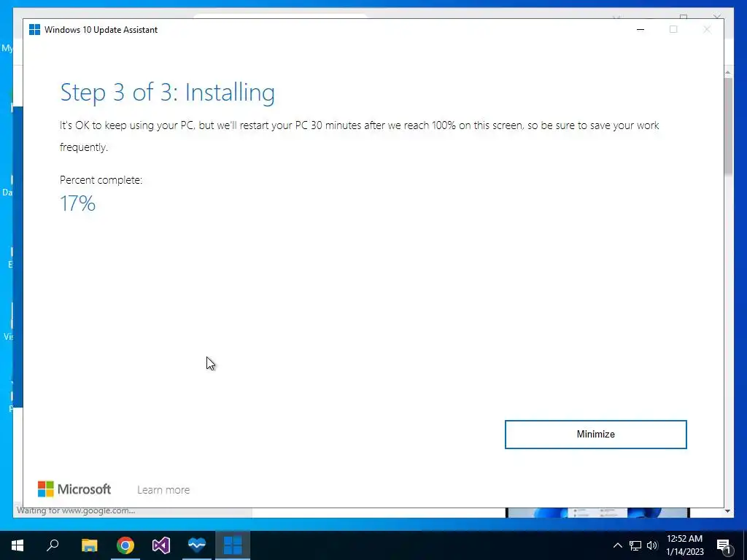Open the notification center icon
The image size is (747, 560).
coord(724,545)
